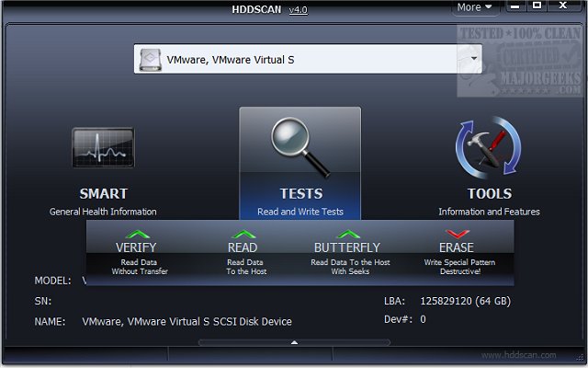Click the HDDSCAN title text

point(256,9)
